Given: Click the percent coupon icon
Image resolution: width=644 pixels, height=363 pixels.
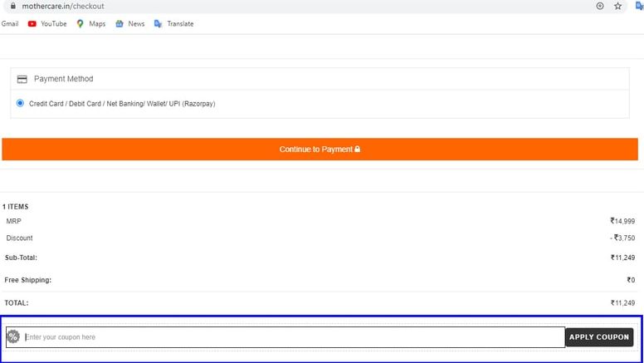Looking at the screenshot, I should click(x=13, y=336).
